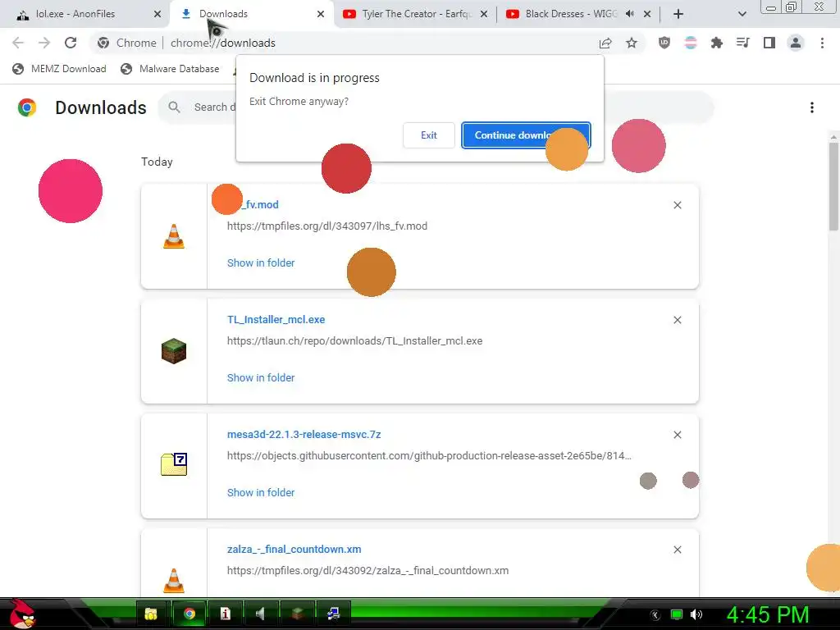Open the TL_Installer_mcl.exe file link
The width and height of the screenshot is (840, 630).
click(276, 320)
